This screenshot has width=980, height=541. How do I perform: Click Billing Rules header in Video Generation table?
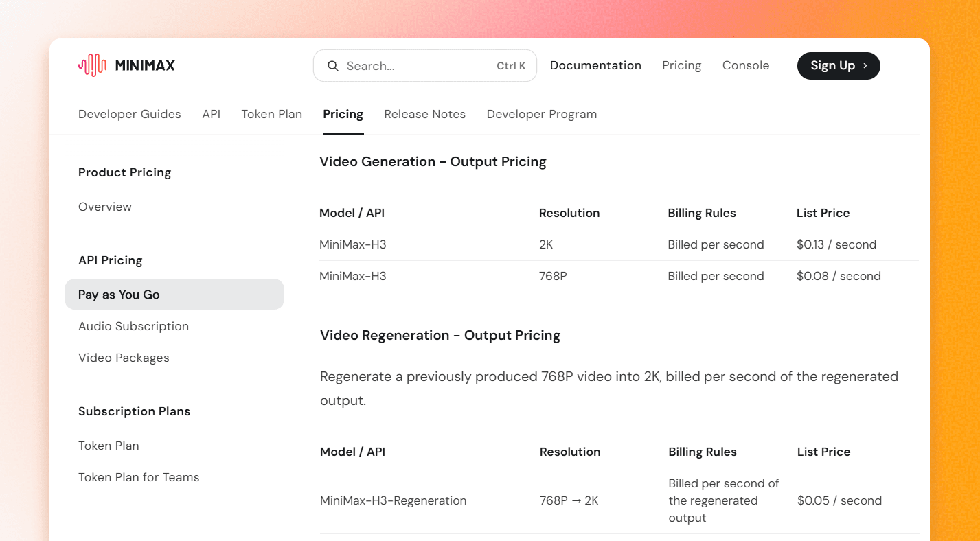click(x=702, y=213)
